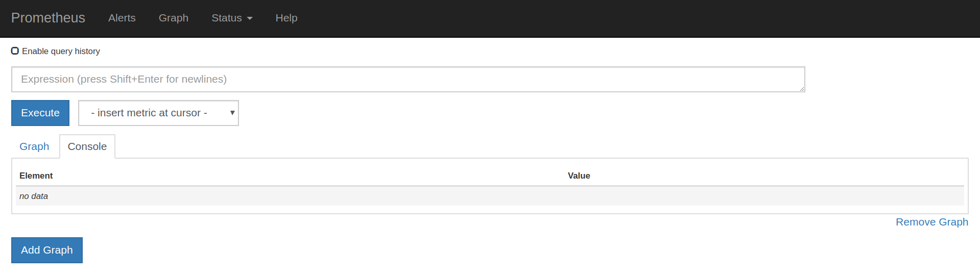Open the Prometheus home brand link

tap(48, 18)
